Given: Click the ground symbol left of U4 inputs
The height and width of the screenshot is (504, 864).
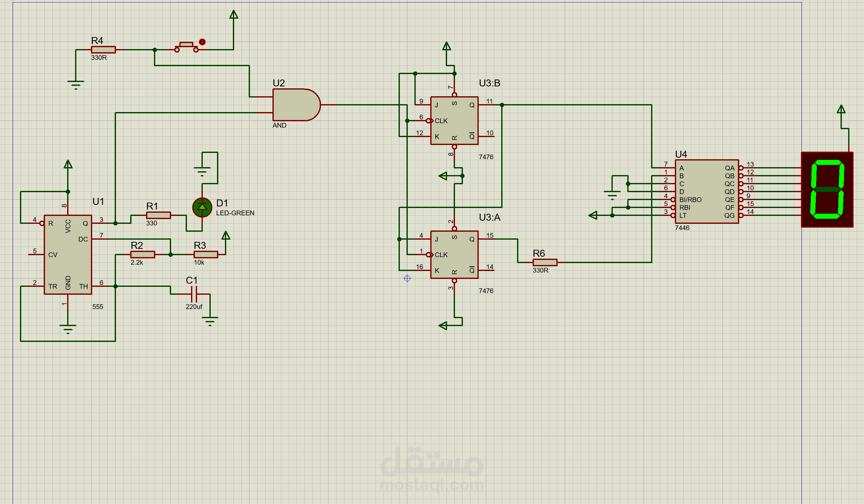Looking at the screenshot, I should click(612, 195).
